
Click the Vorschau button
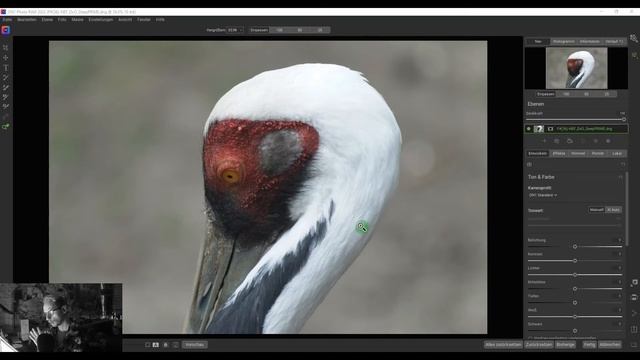point(195,345)
